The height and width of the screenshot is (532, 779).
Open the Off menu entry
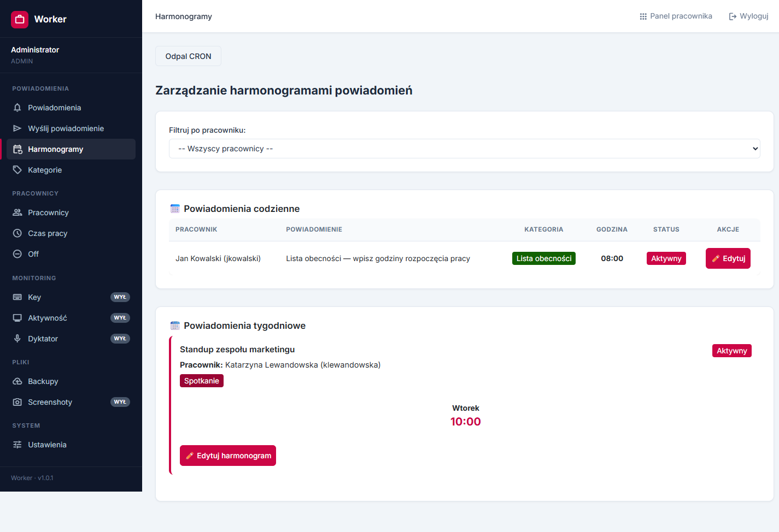tap(71, 254)
